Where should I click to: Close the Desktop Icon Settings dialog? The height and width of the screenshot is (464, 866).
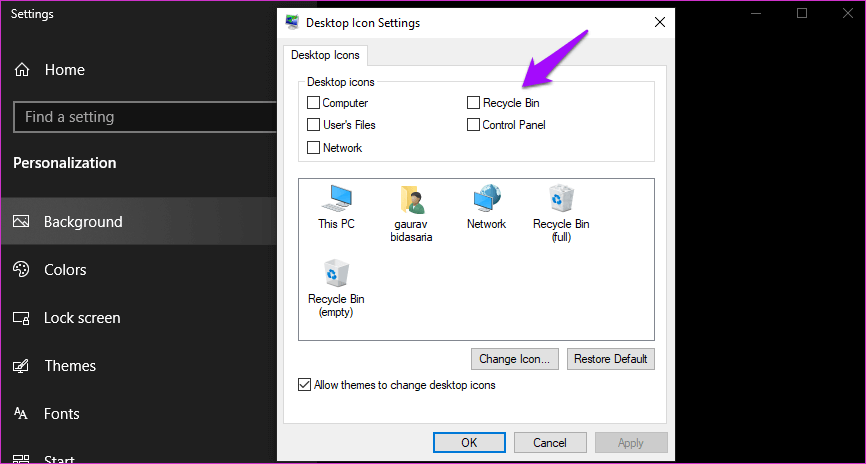(659, 22)
